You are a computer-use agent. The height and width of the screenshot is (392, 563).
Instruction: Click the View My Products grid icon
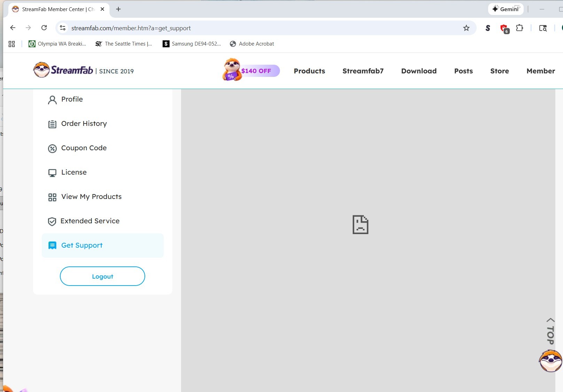52,197
